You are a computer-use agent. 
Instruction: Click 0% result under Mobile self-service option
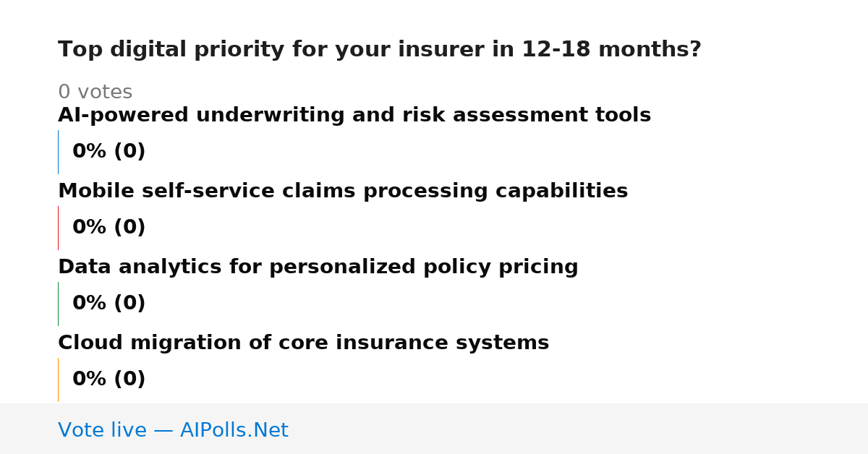pos(90,228)
